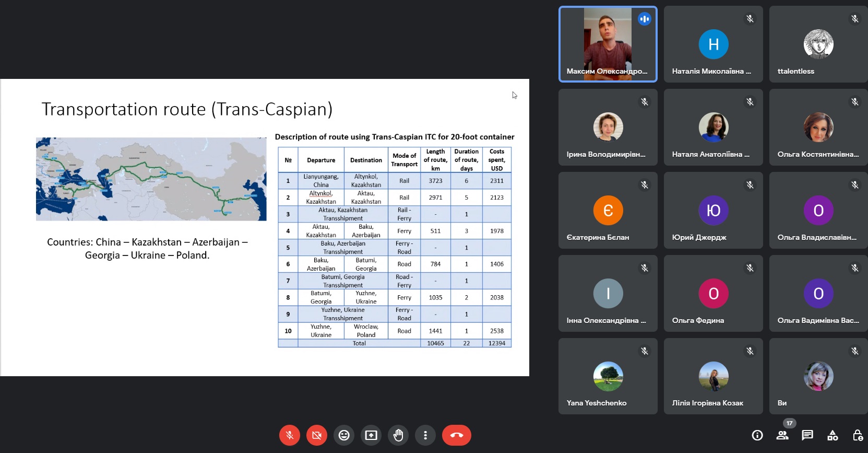Open the activities panel icon
Screen dimensions: 868x453
pos(833,435)
